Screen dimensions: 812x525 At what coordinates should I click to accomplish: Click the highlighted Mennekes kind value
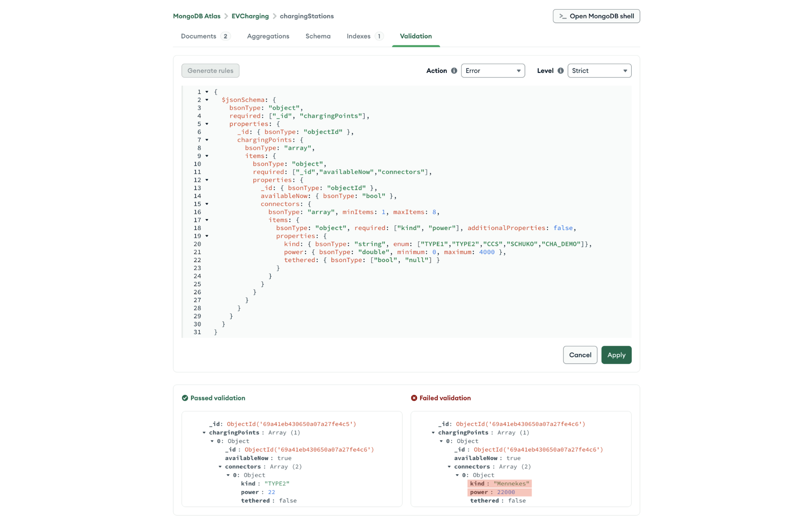coord(511,483)
